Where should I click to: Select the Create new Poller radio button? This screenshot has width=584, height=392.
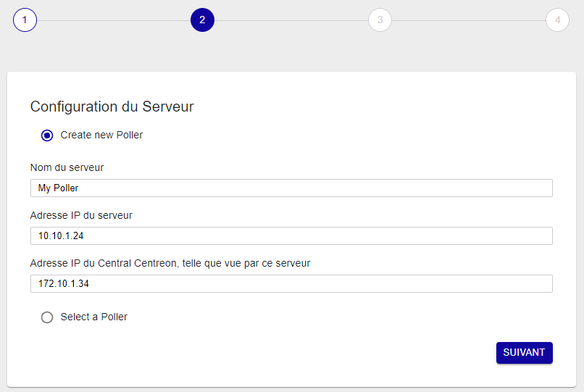pyautogui.click(x=47, y=135)
